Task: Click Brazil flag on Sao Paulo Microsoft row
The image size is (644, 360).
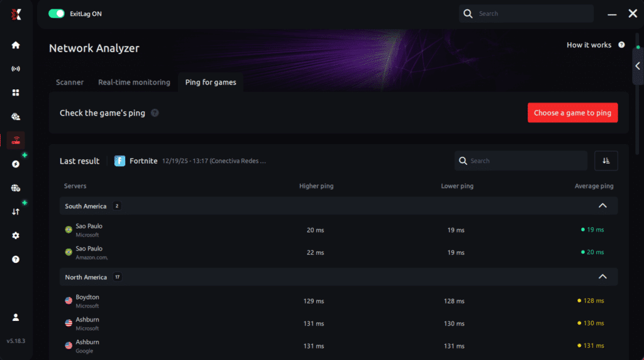Action: pyautogui.click(x=69, y=230)
